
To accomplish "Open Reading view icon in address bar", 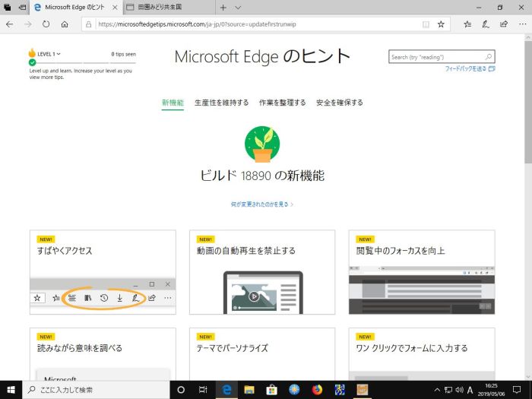I will (426, 24).
